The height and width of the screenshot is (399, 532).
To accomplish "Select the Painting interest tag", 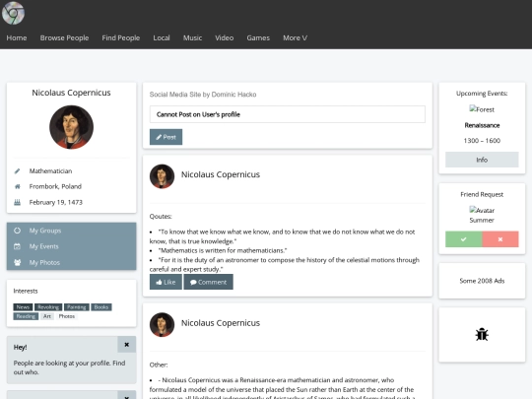I will click(76, 307).
